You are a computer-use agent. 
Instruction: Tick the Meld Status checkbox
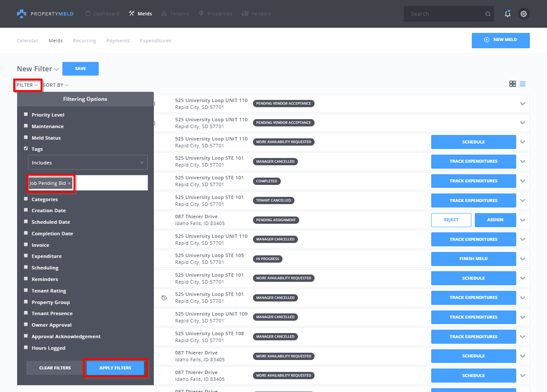pyautogui.click(x=26, y=137)
